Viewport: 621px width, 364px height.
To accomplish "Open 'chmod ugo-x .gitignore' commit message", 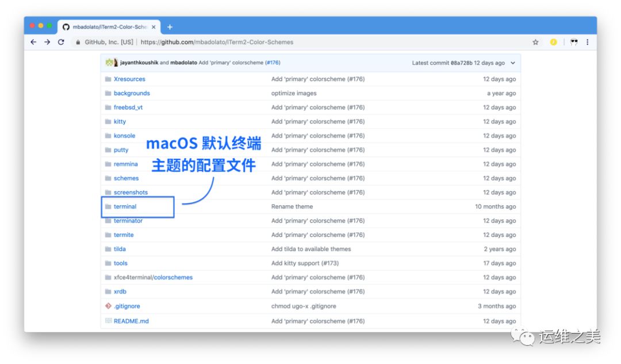I will click(x=304, y=306).
